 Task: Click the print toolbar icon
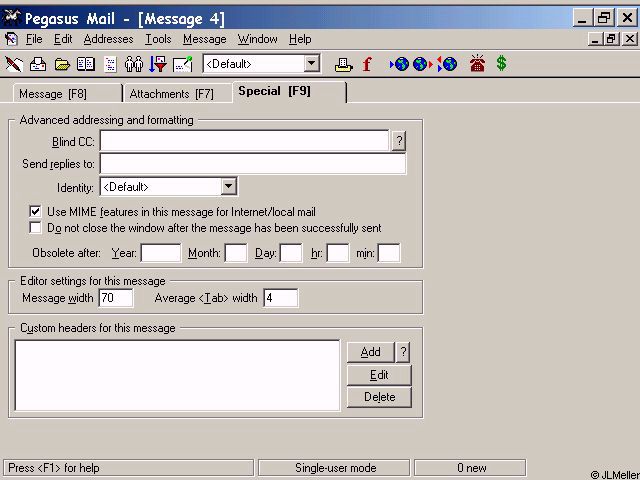(343, 64)
